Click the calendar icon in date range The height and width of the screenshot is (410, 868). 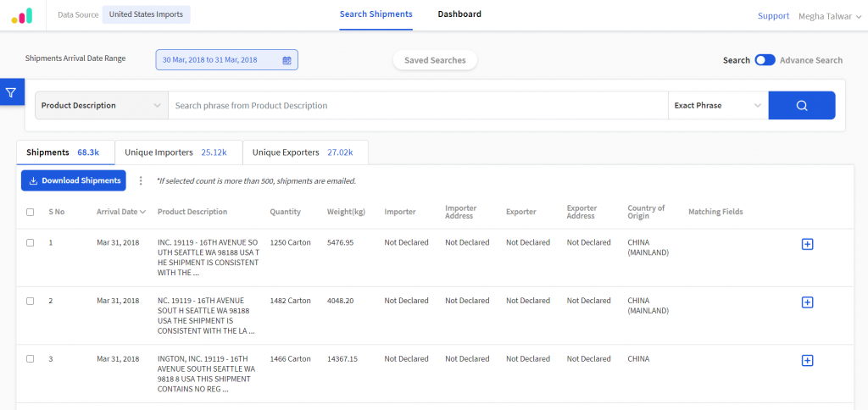[287, 60]
